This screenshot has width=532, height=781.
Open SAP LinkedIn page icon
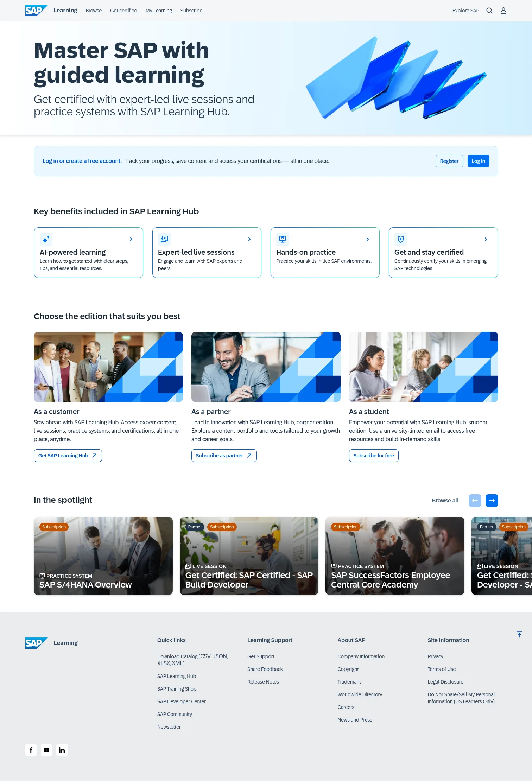[x=62, y=750]
